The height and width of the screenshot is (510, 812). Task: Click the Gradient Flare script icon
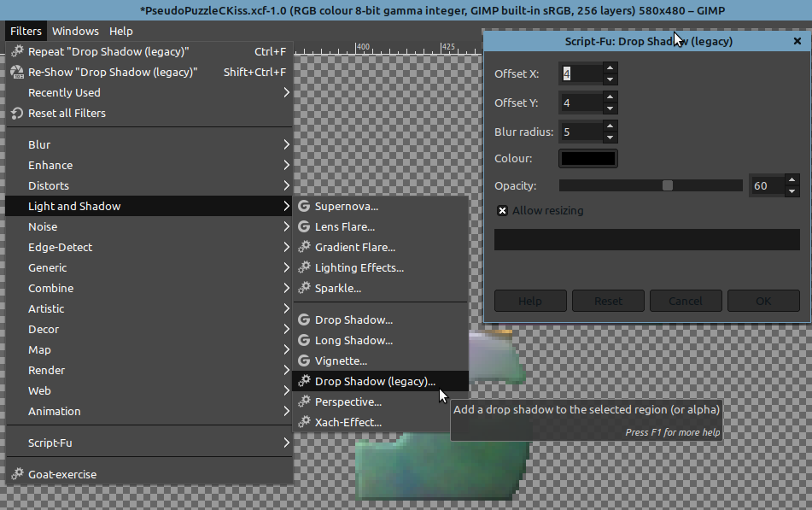tap(303, 247)
